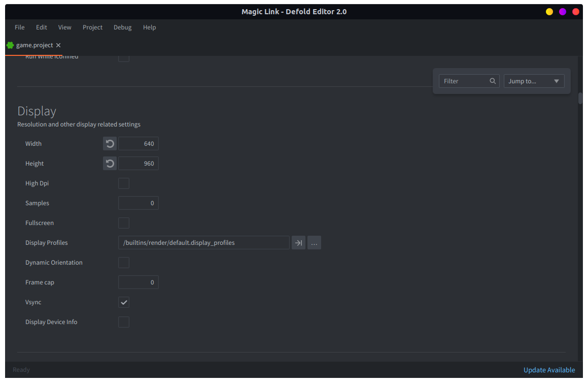
Task: Open the Display Profiles resource in editor
Action: click(298, 243)
